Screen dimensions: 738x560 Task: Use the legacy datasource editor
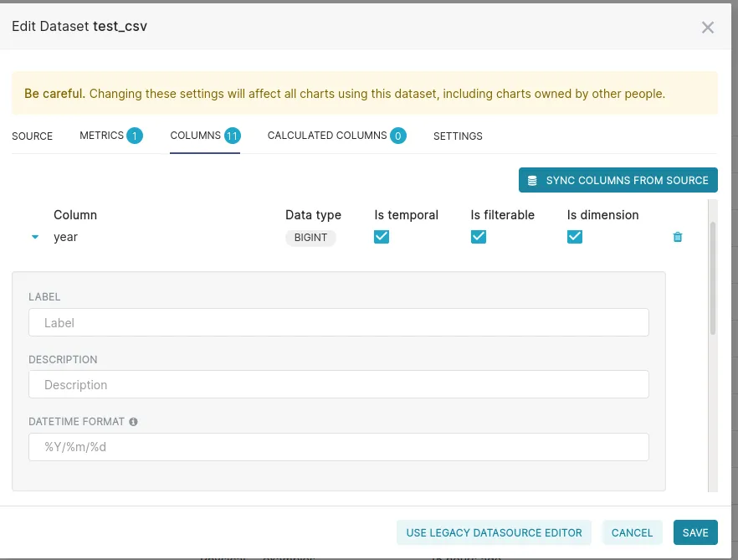point(494,532)
